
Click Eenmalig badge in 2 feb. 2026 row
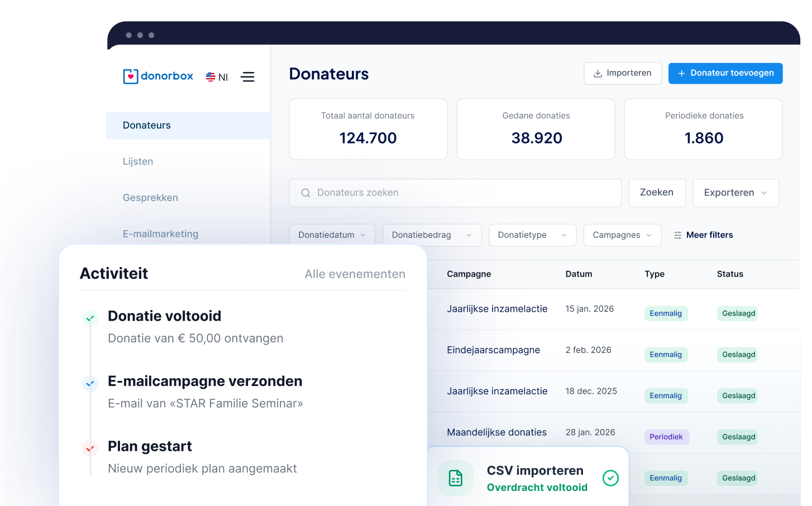pyautogui.click(x=666, y=355)
